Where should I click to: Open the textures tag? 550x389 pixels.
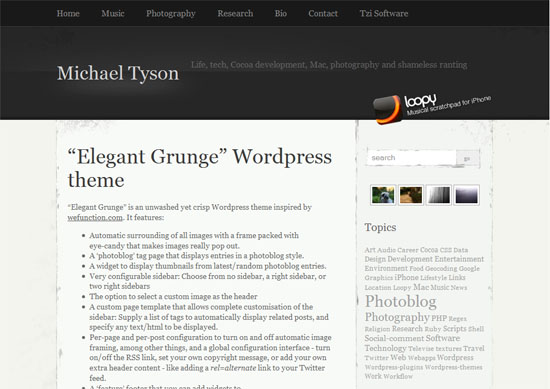point(449,349)
